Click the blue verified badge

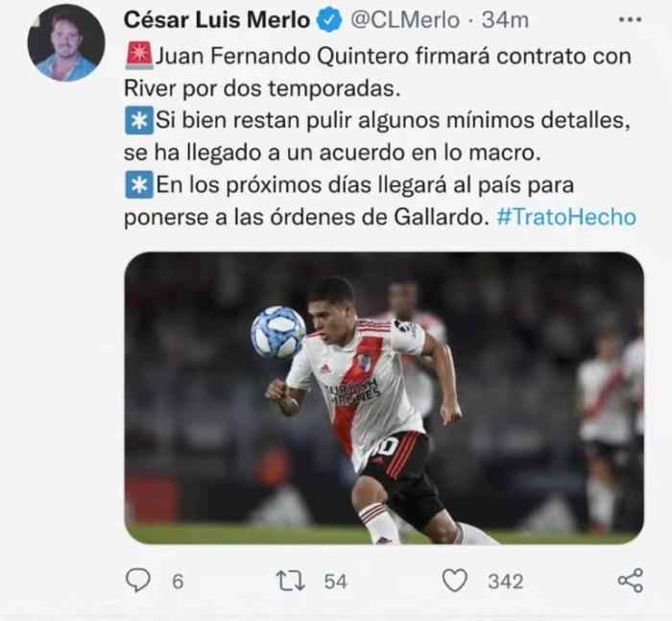(328, 20)
